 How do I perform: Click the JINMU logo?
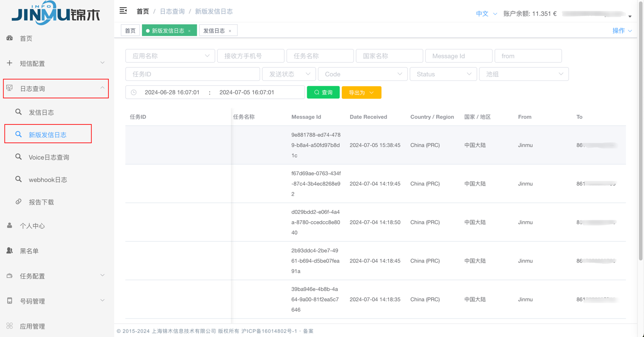point(56,13)
